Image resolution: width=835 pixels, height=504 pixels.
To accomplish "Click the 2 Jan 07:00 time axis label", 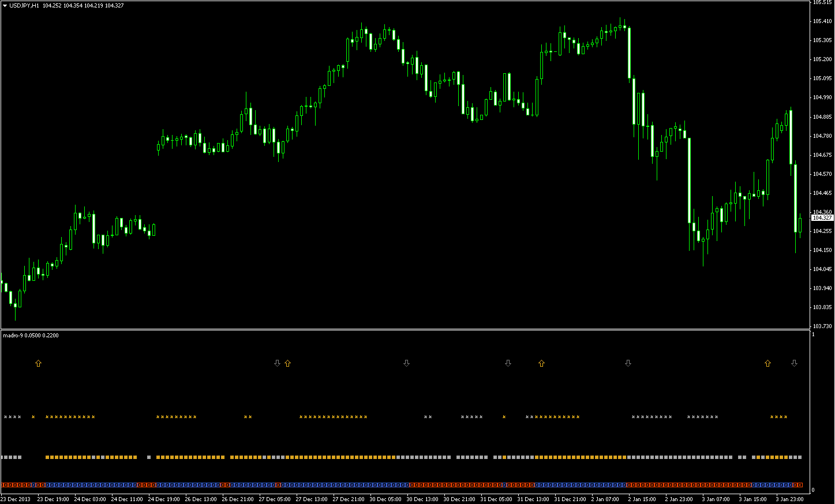I will (605, 499).
